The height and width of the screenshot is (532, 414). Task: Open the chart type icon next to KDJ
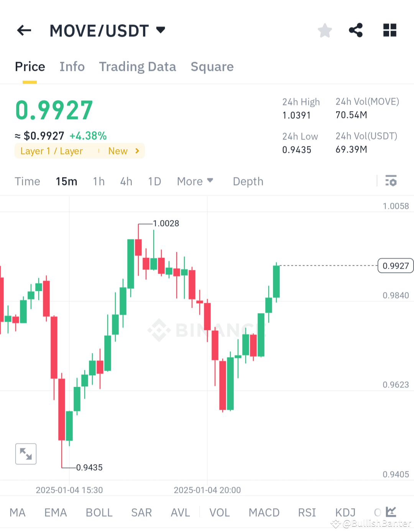click(391, 512)
